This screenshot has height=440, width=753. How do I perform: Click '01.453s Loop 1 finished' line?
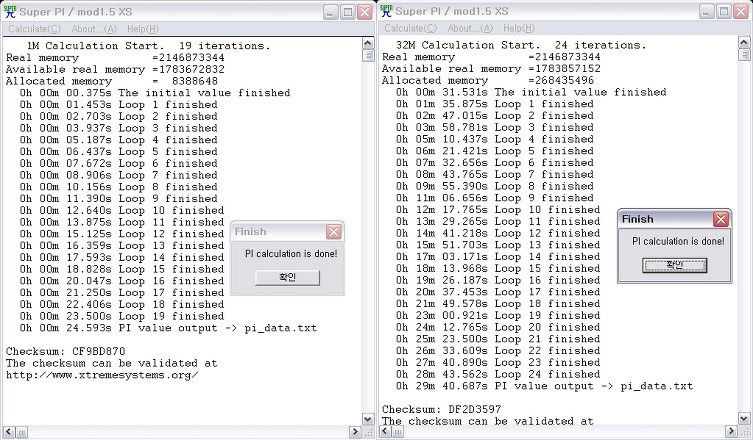(119, 105)
